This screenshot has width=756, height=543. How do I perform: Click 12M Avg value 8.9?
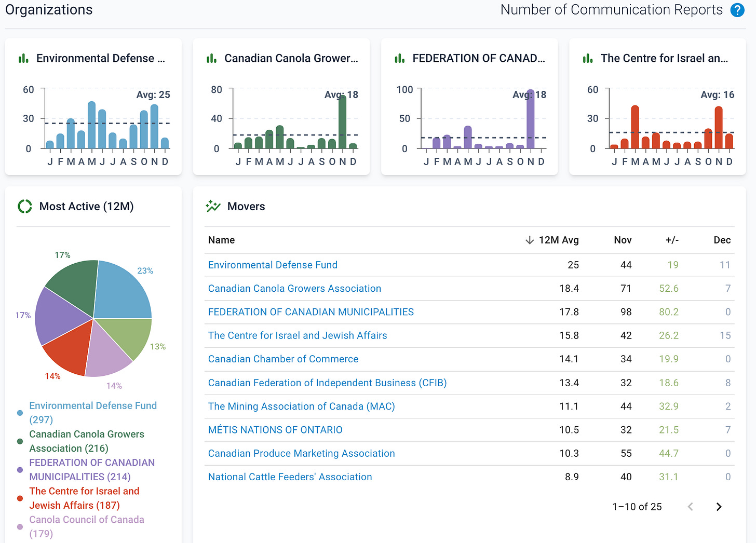(x=572, y=477)
